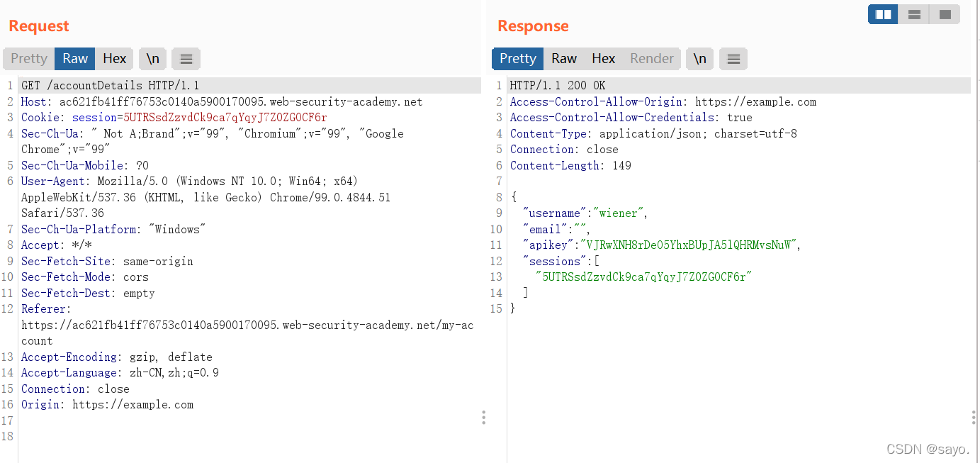The width and height of the screenshot is (980, 463).
Task: Select the Raw tab in Request panel
Action: point(75,59)
